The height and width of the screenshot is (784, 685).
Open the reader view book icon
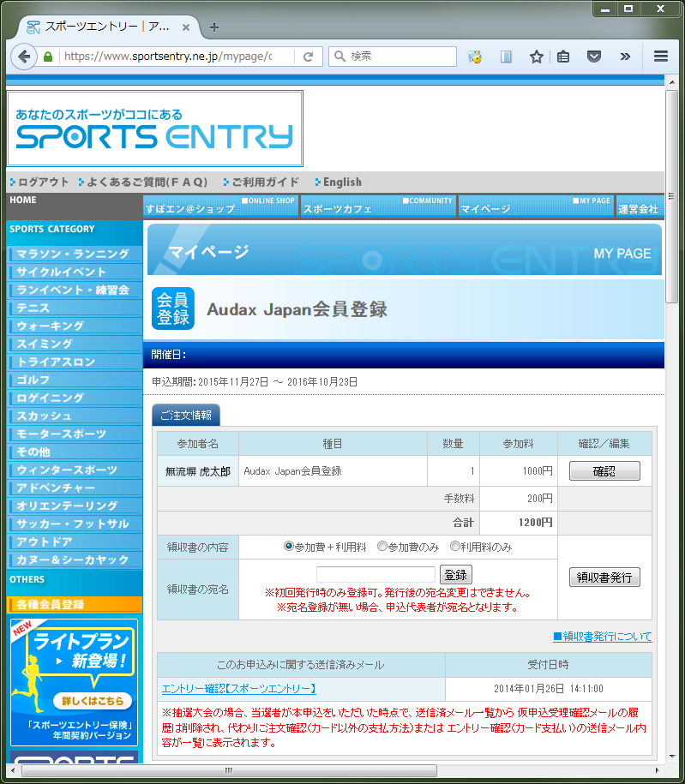506,57
